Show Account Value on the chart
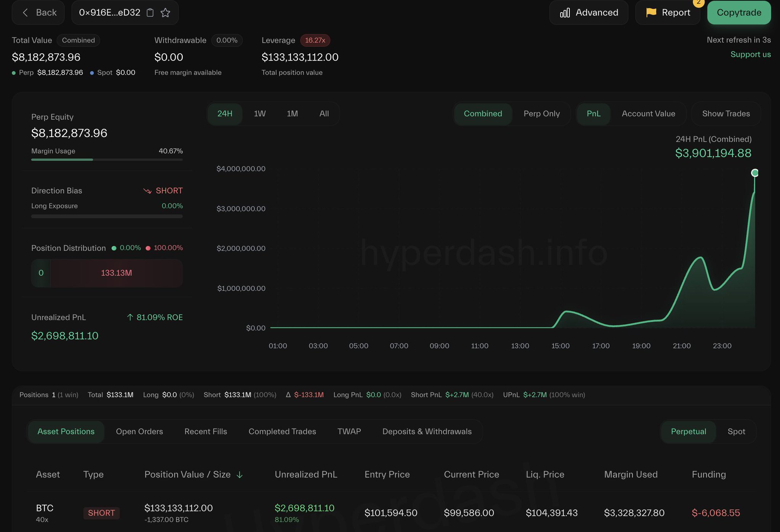This screenshot has height=532, width=780. tap(648, 114)
